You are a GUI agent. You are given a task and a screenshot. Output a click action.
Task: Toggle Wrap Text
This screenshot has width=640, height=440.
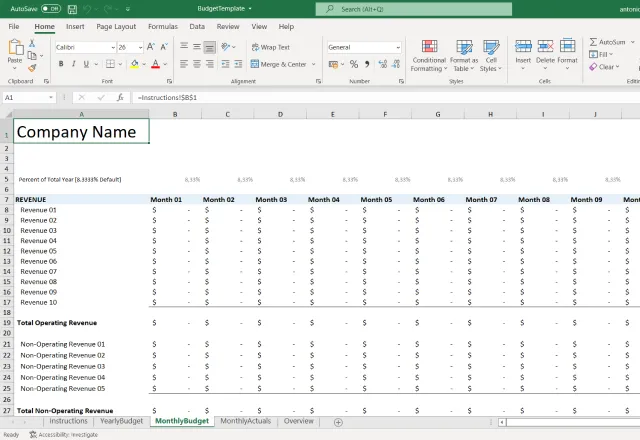(271, 47)
